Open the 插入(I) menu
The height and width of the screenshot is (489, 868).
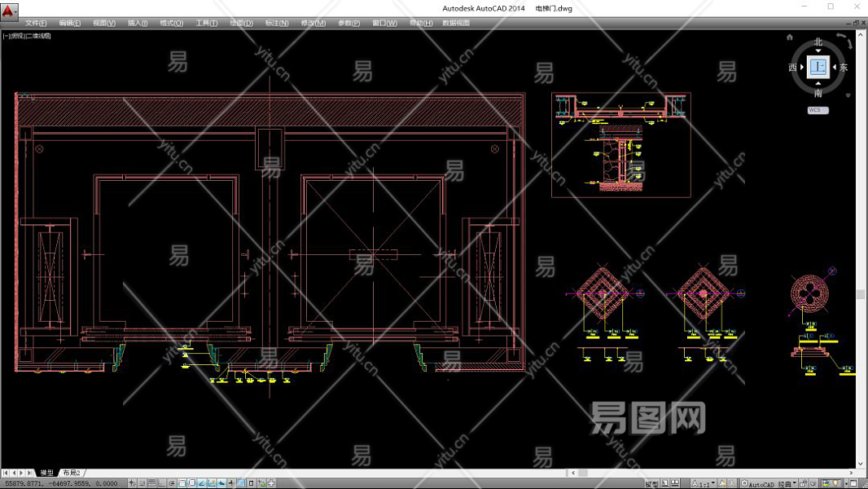click(138, 23)
